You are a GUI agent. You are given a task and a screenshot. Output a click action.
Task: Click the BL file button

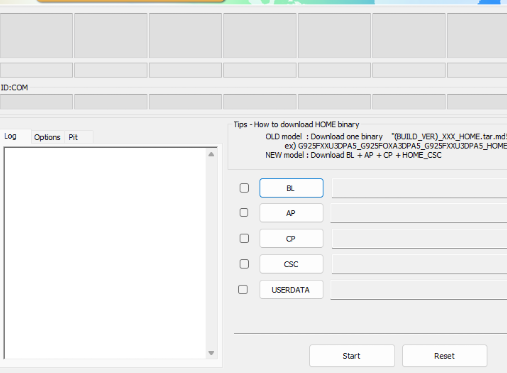(291, 188)
